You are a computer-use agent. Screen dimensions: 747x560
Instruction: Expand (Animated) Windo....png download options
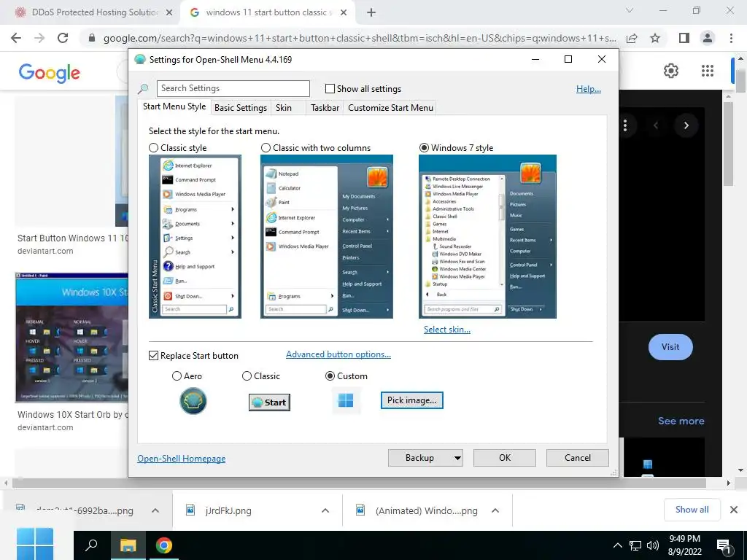click(x=495, y=510)
